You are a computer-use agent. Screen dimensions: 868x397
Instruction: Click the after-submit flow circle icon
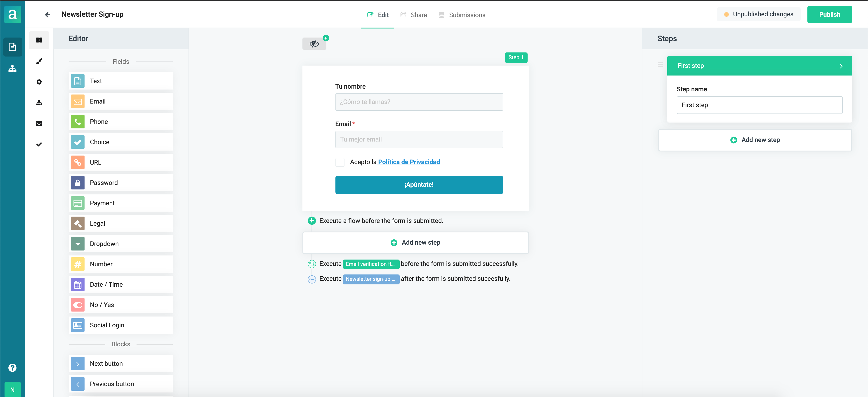click(x=312, y=279)
